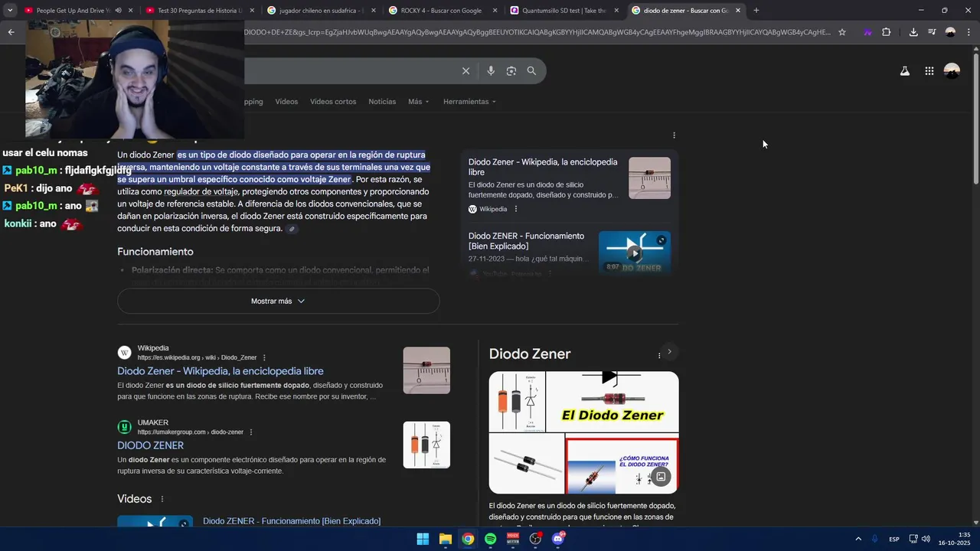The width and height of the screenshot is (980, 551).
Task: Open options next to the Videos heading
Action: point(162,499)
